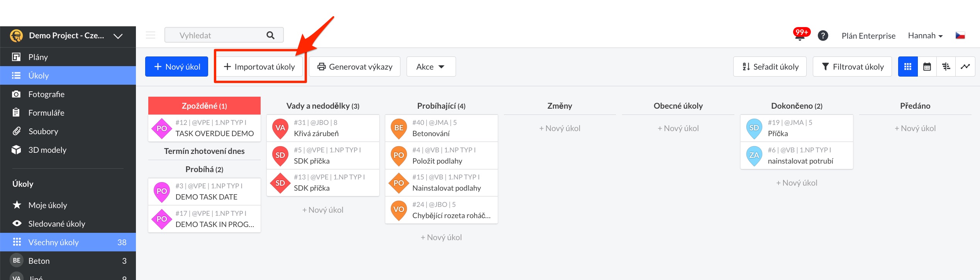Open the help question mark icon
The width and height of the screenshot is (980, 280).
click(x=823, y=36)
